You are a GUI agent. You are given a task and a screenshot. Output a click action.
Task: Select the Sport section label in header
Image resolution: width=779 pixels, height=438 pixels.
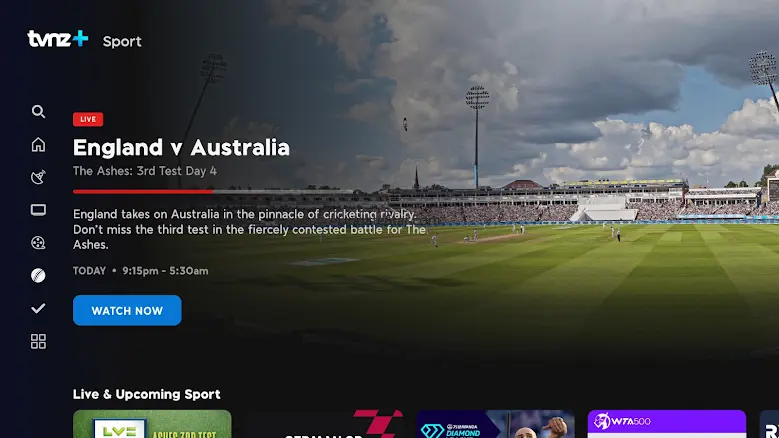tap(122, 42)
